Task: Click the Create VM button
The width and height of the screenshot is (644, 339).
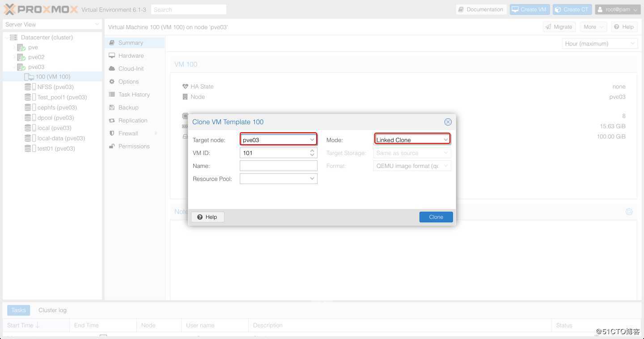Action: 530,9
